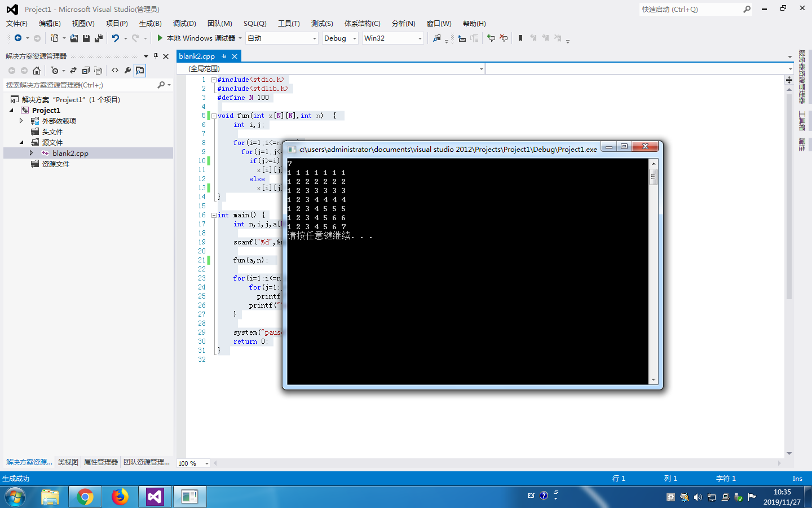Viewport: 812px width, 508px height.
Task: Expand the 外部依赖项 tree node
Action: pyautogui.click(x=21, y=121)
